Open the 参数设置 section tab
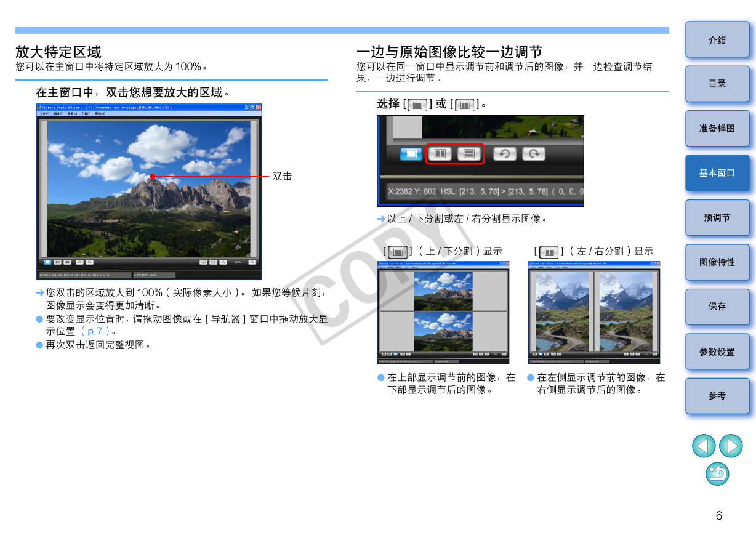The height and width of the screenshot is (535, 756). 717,352
